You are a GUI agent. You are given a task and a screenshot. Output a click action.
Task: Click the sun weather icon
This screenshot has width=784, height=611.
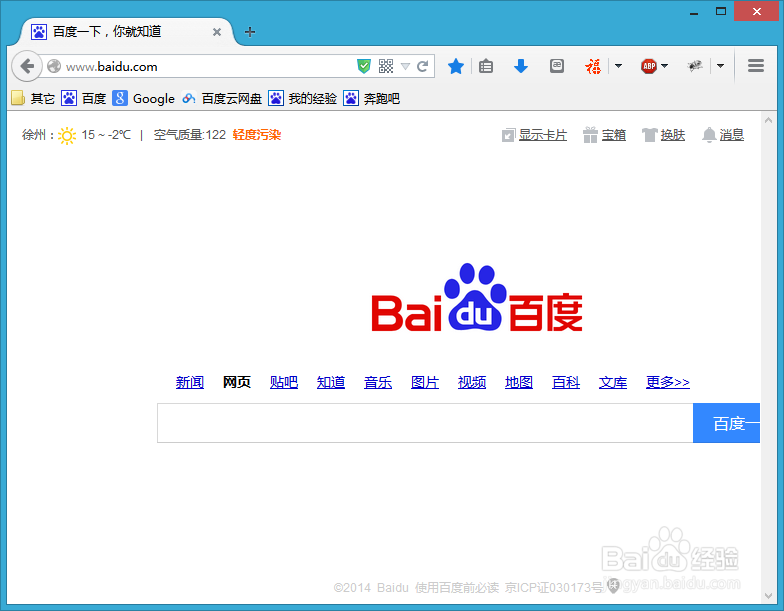[66, 135]
